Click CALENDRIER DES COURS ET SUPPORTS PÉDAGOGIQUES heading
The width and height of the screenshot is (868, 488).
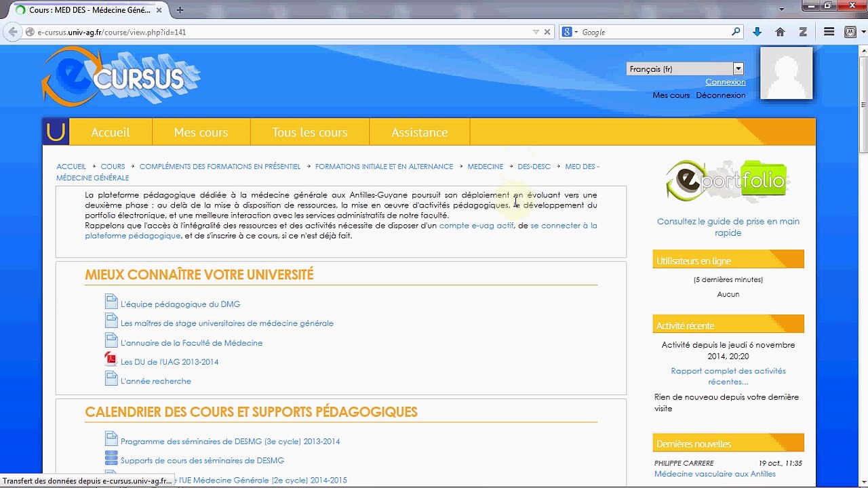coord(251,412)
